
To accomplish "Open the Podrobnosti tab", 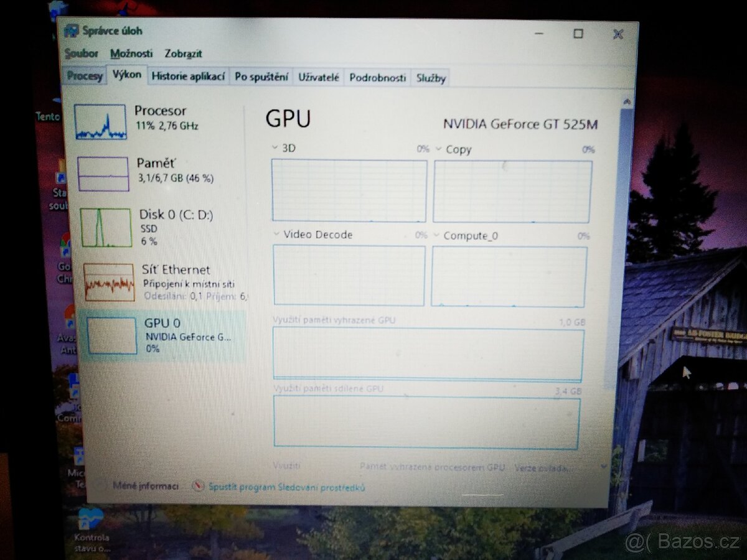I will [377, 78].
